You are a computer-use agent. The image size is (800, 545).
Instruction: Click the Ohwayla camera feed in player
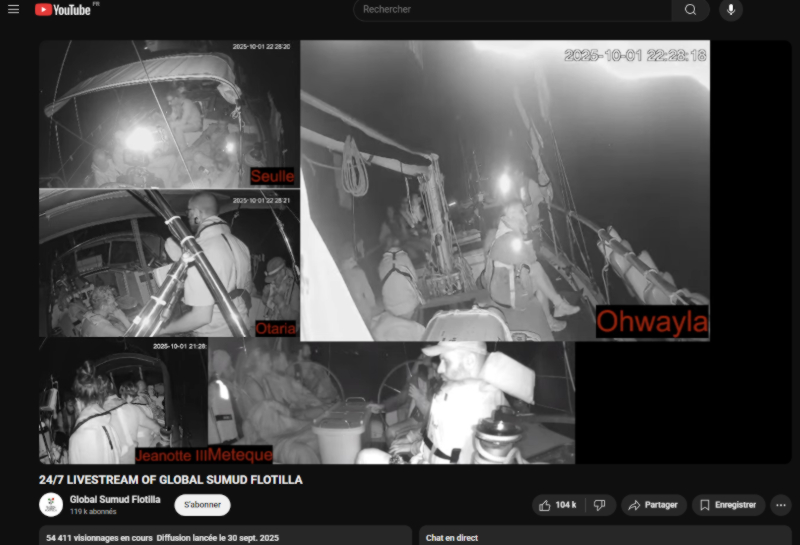tap(505, 190)
